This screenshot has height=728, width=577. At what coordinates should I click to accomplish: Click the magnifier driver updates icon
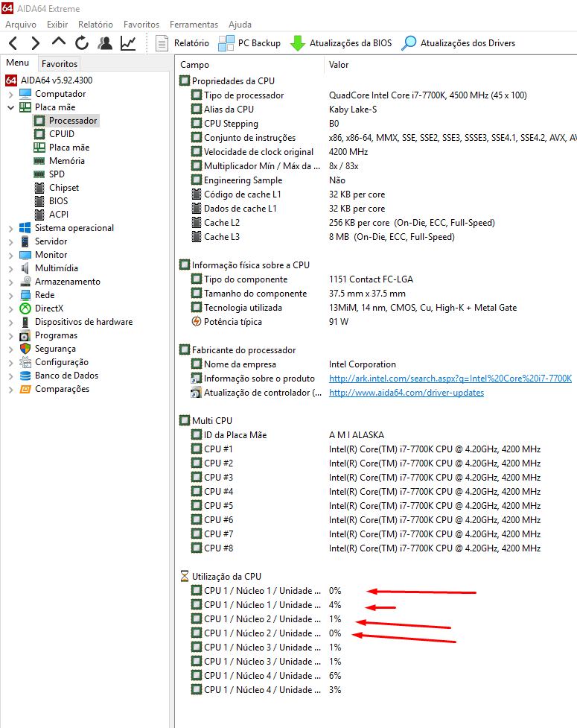(x=409, y=43)
